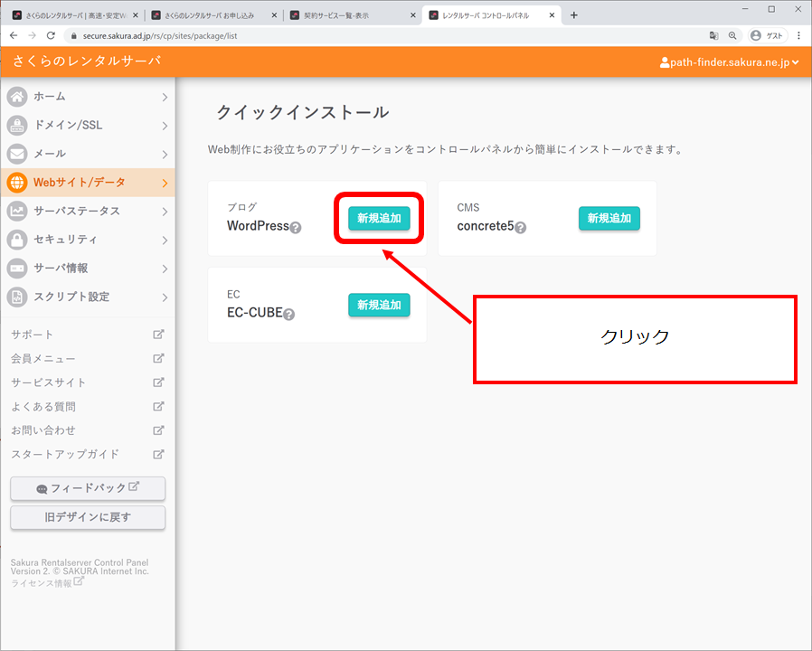Click the WordPress help question mark icon

point(296,228)
